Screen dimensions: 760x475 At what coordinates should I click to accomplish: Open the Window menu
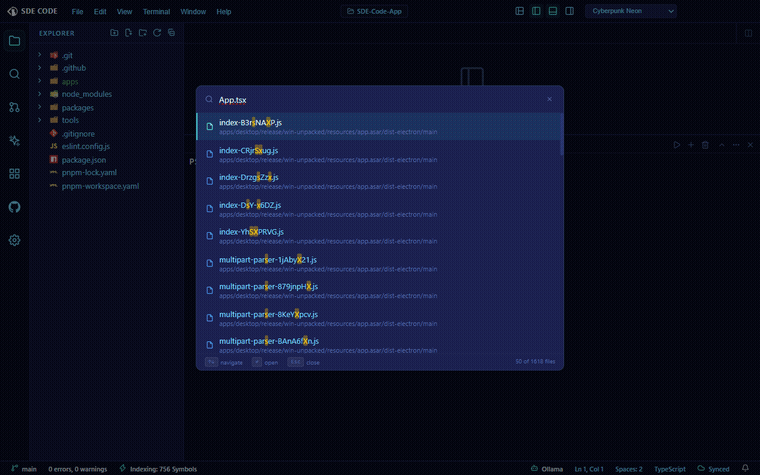(x=193, y=11)
